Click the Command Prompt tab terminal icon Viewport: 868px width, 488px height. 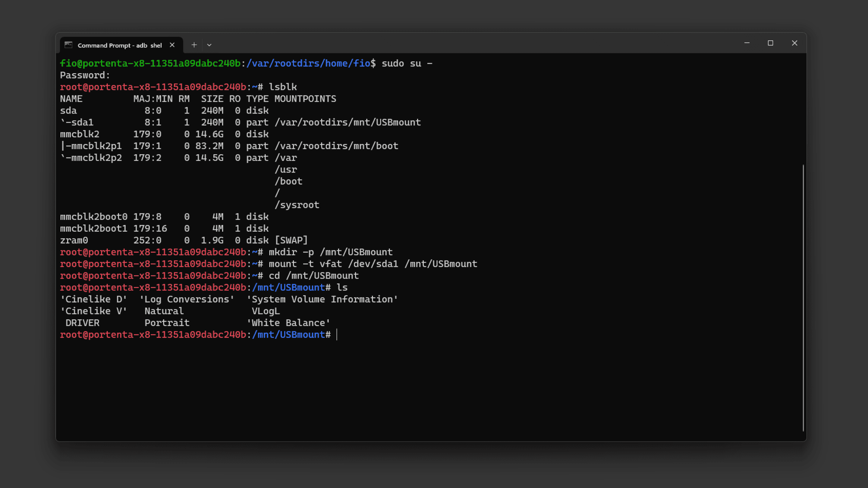tap(68, 45)
